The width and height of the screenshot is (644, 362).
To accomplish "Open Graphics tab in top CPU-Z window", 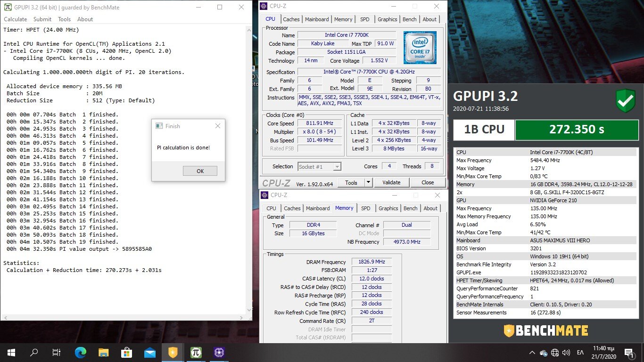I will (x=387, y=19).
